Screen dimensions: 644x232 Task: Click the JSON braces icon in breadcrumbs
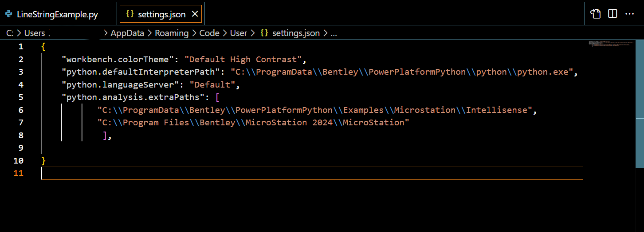264,33
